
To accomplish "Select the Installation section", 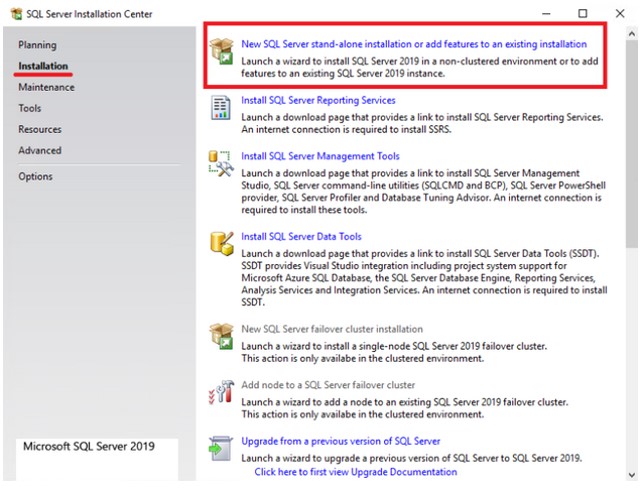I will (43, 66).
